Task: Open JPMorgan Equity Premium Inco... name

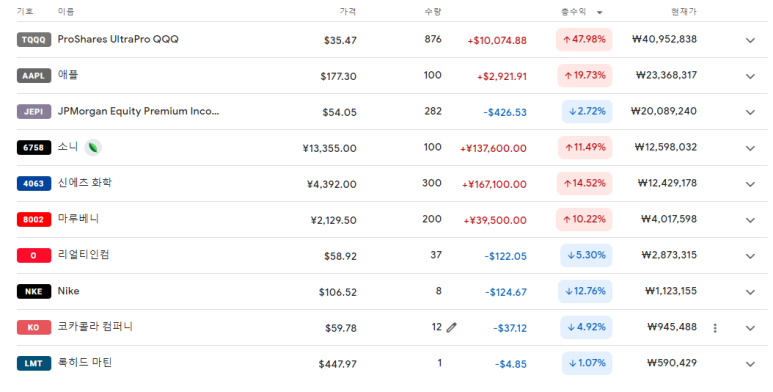Action: 138,111
